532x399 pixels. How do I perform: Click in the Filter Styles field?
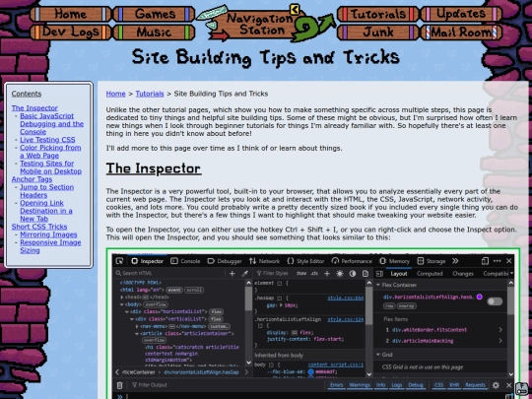[x=275, y=274]
